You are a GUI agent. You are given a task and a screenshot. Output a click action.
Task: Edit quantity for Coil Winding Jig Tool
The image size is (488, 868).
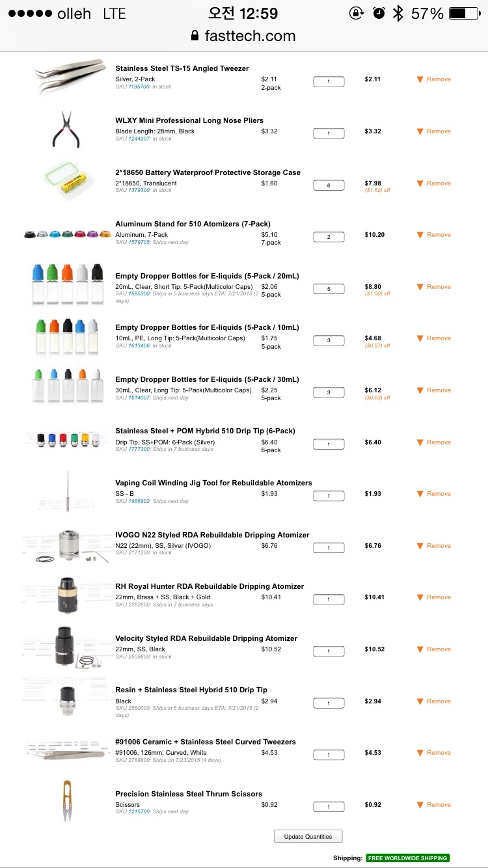coord(329,496)
